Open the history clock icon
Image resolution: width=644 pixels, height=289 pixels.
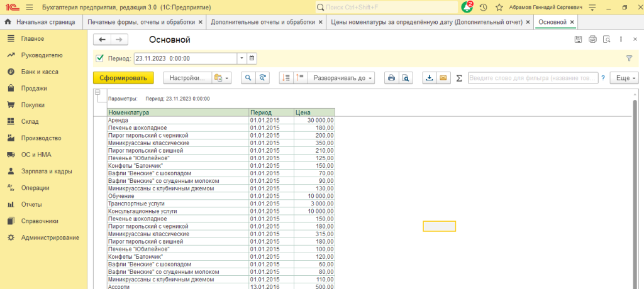[x=483, y=7]
